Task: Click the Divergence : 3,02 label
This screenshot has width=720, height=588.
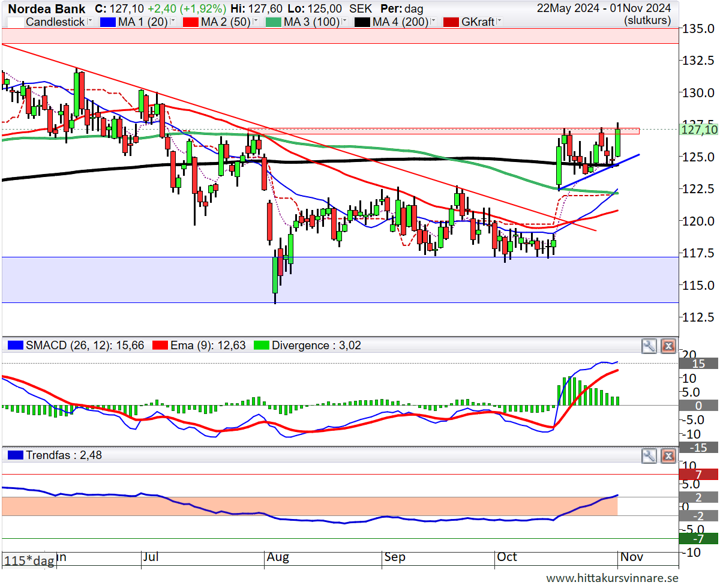Action: 316,346
